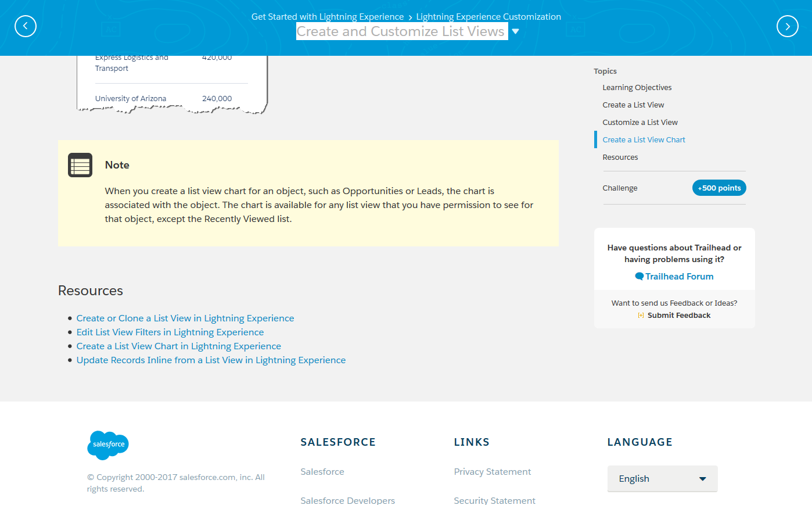Go to Challenge section
This screenshot has width=812, height=505.
pos(620,188)
